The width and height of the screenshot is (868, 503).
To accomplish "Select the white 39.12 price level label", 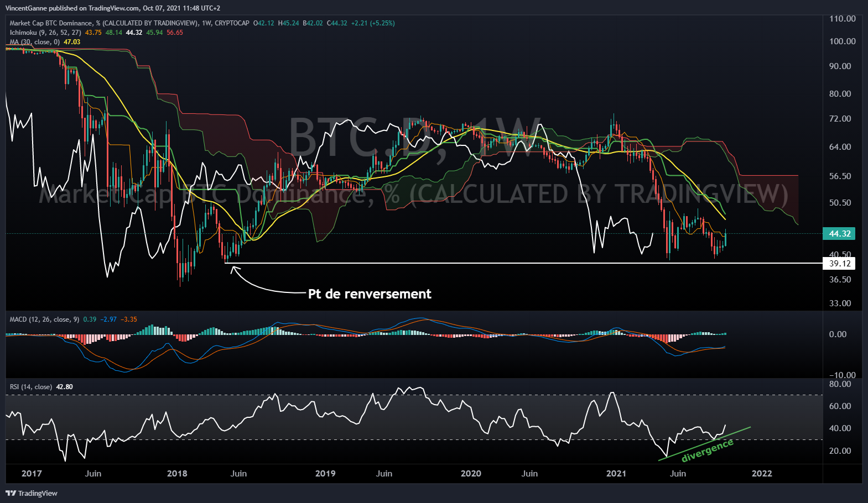I will (839, 264).
